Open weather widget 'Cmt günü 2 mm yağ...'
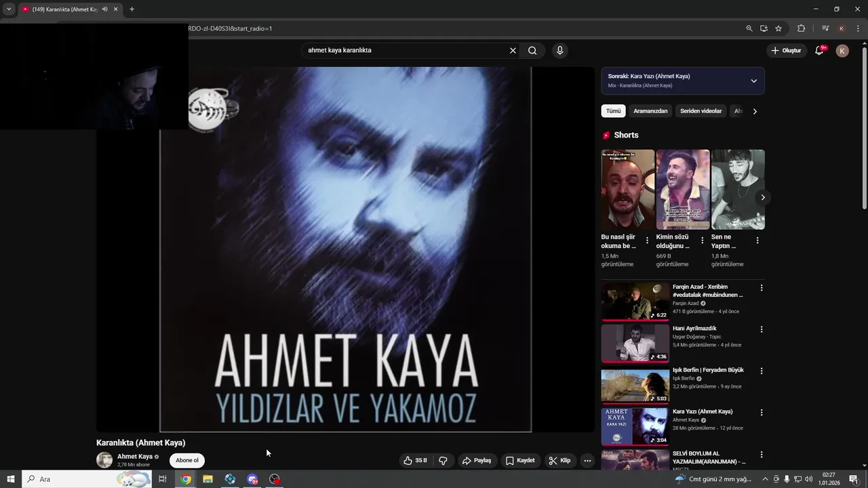The width and height of the screenshot is (868, 488). 713,479
